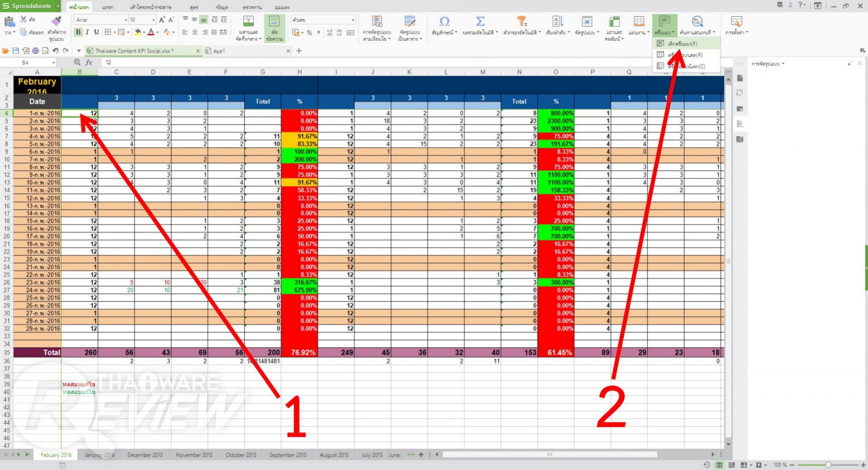Click the horizontal scrollbar thumb
Screen dimensions: 868x470
(x=550, y=454)
